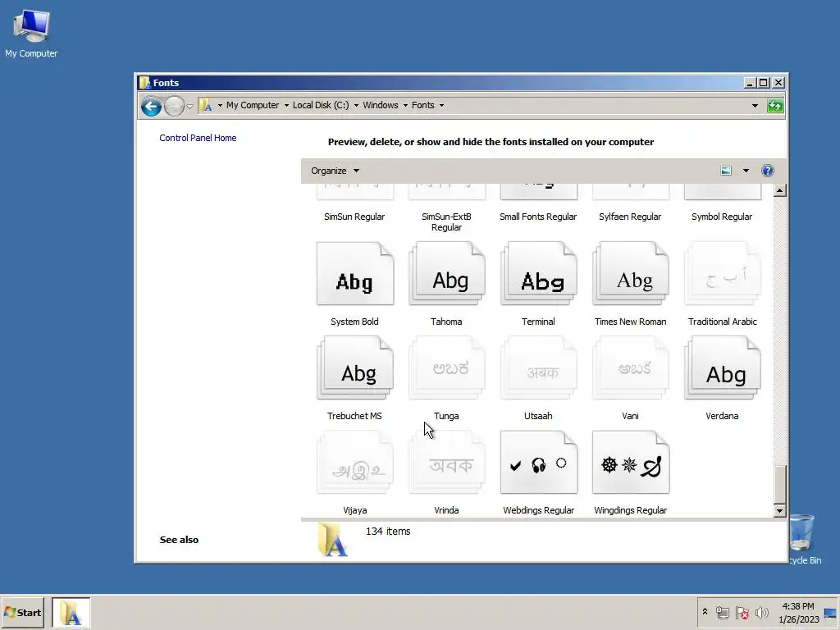Select the Terminal font icon
Image resolution: width=840 pixels, height=630 pixels.
point(539,274)
